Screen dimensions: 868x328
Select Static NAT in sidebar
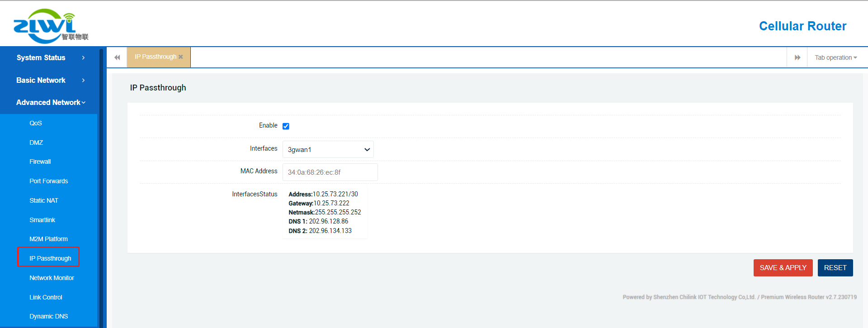[44, 200]
